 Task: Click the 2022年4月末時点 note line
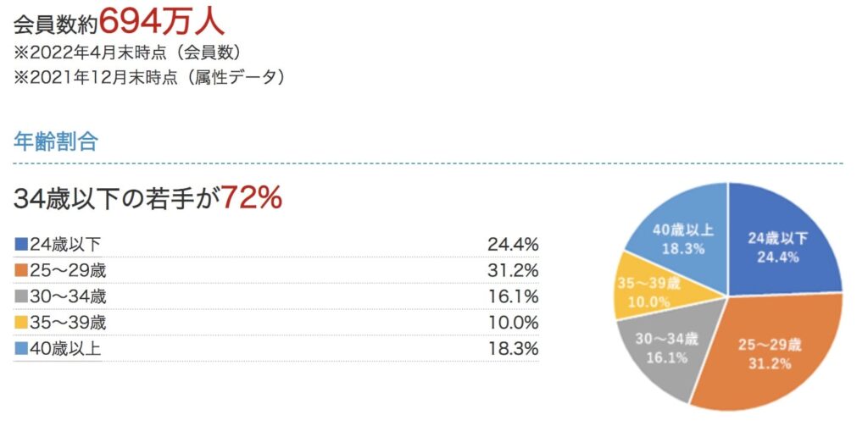[x=132, y=52]
